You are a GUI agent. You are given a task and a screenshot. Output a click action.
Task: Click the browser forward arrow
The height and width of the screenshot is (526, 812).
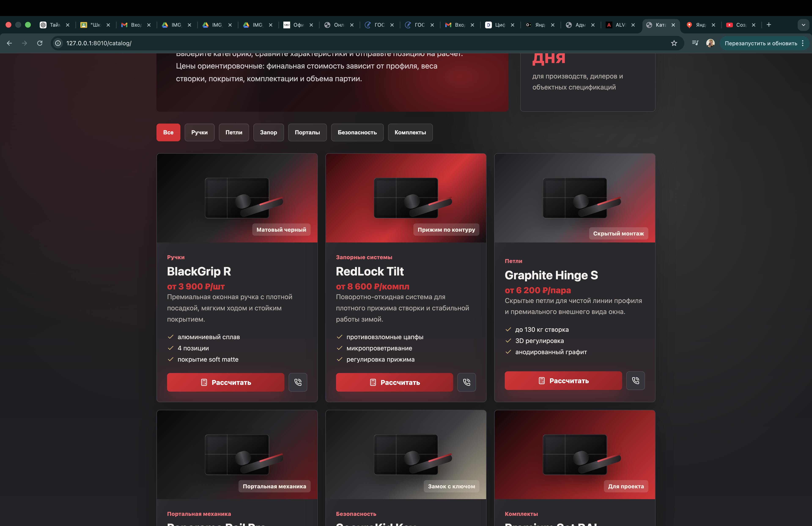(24, 43)
